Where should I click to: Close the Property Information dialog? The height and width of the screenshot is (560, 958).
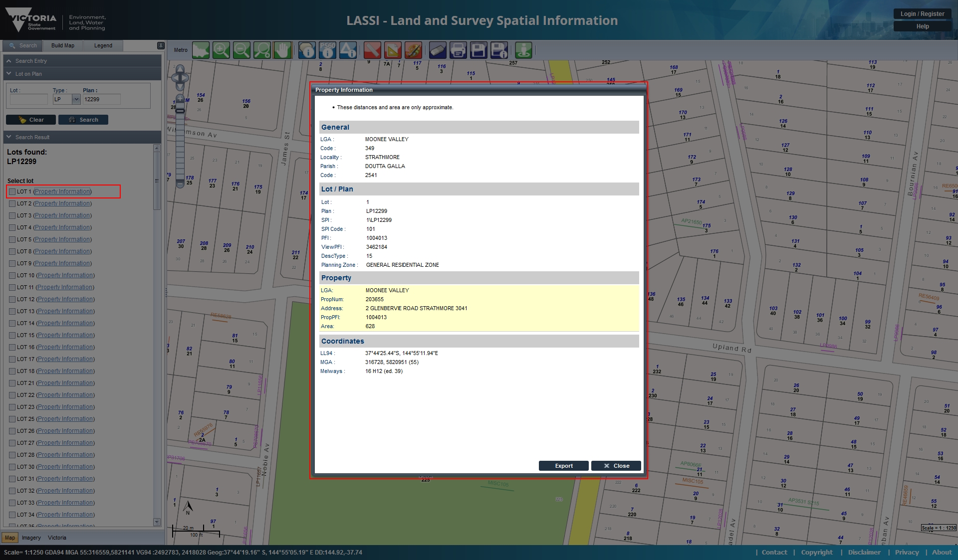616,466
